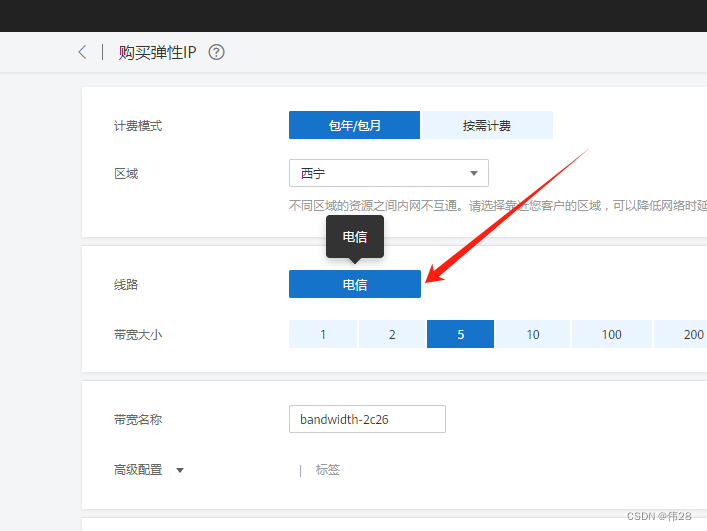
Task: Choose bandwidth size 2
Action: [x=392, y=335]
